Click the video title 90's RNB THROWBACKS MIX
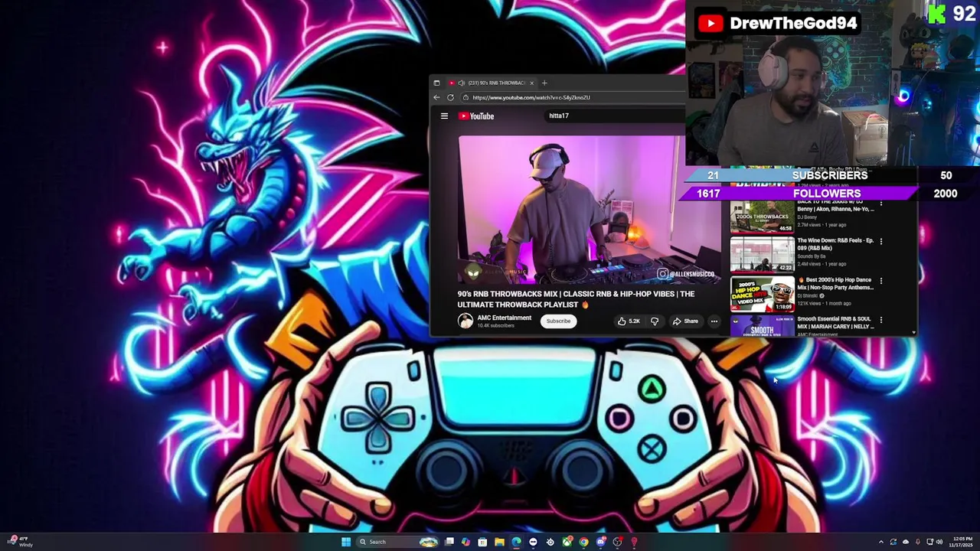The width and height of the screenshot is (980, 551). coord(576,299)
